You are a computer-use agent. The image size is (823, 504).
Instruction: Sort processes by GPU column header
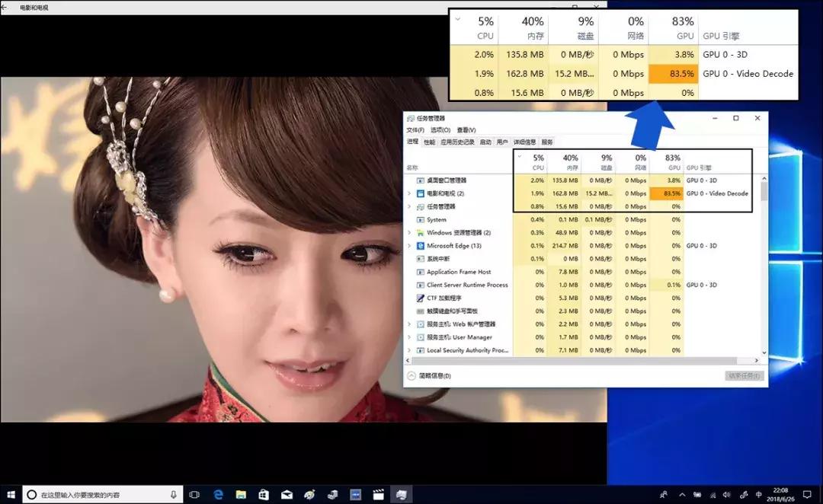667,162
